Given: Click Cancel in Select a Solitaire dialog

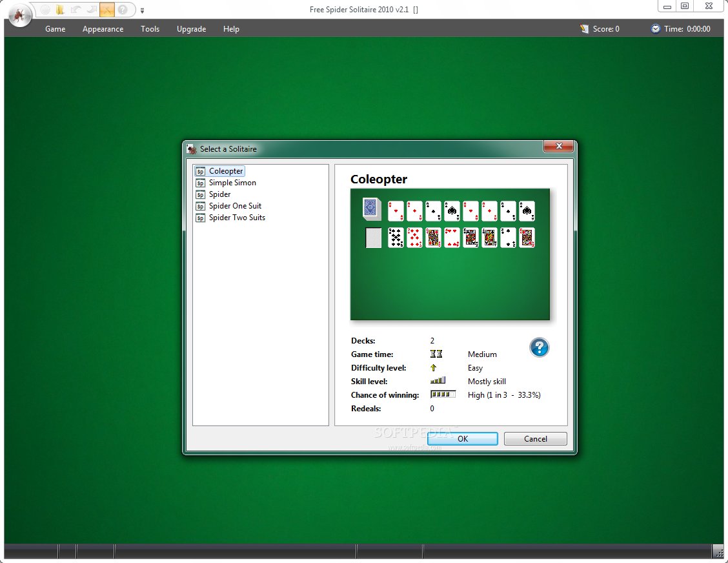Looking at the screenshot, I should (x=535, y=438).
